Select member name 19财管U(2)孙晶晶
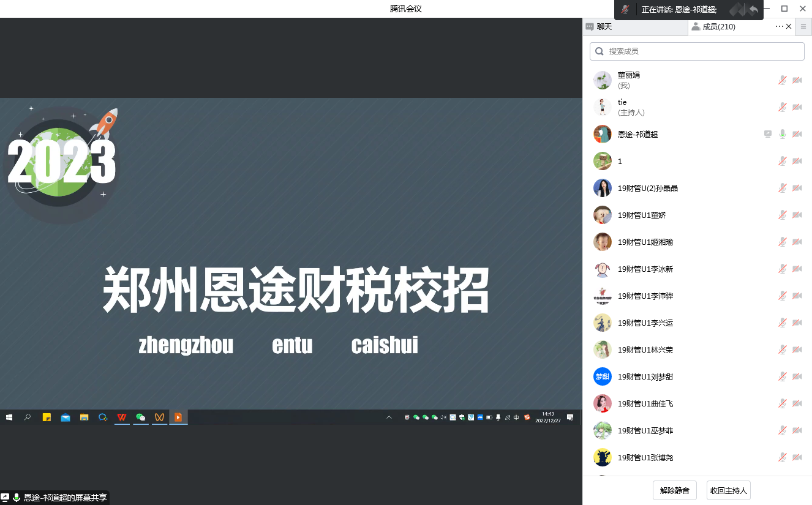The height and width of the screenshot is (505, 812). 648,188
